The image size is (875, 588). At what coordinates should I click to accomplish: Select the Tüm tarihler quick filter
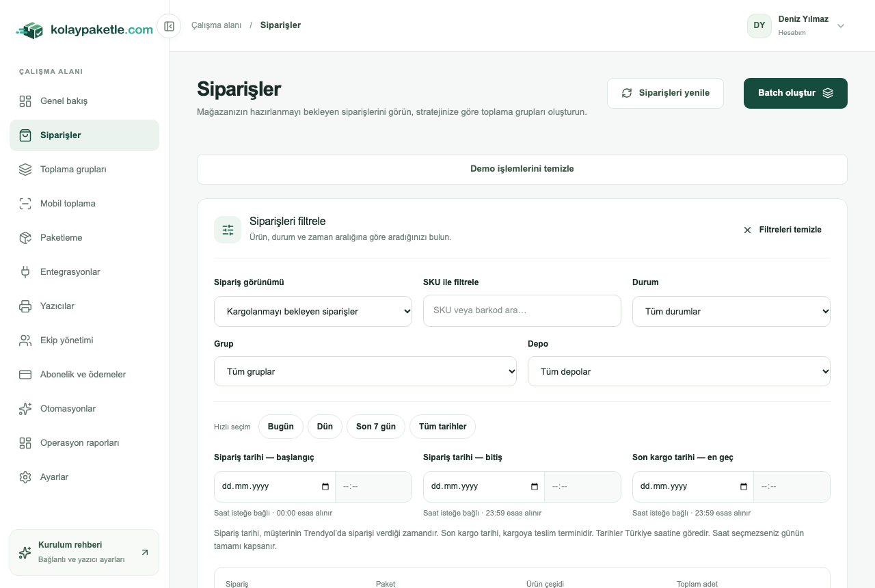click(442, 427)
